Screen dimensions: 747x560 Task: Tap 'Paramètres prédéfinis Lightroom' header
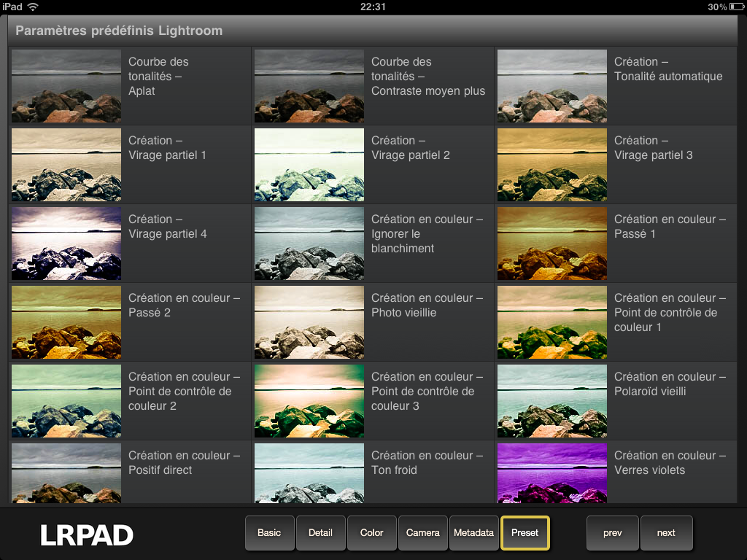119,31
